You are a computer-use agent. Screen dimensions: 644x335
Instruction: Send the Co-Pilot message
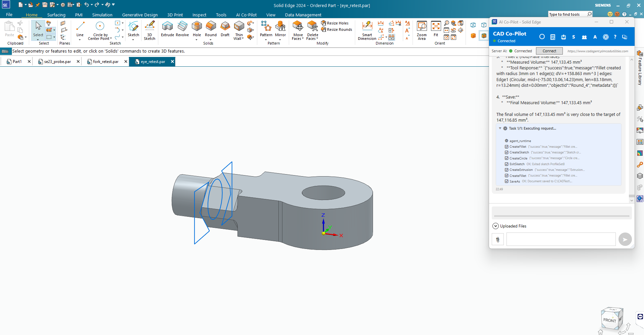pyautogui.click(x=625, y=239)
